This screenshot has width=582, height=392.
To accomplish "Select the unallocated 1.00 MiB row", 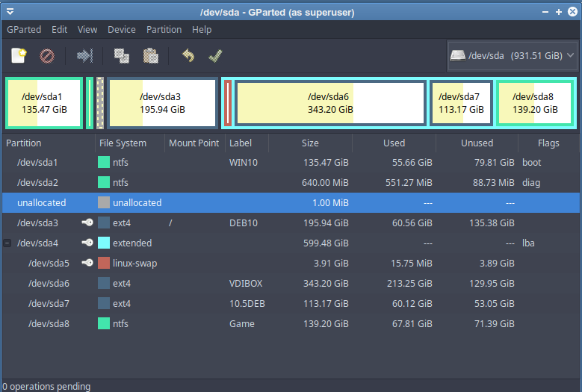I will click(291, 203).
